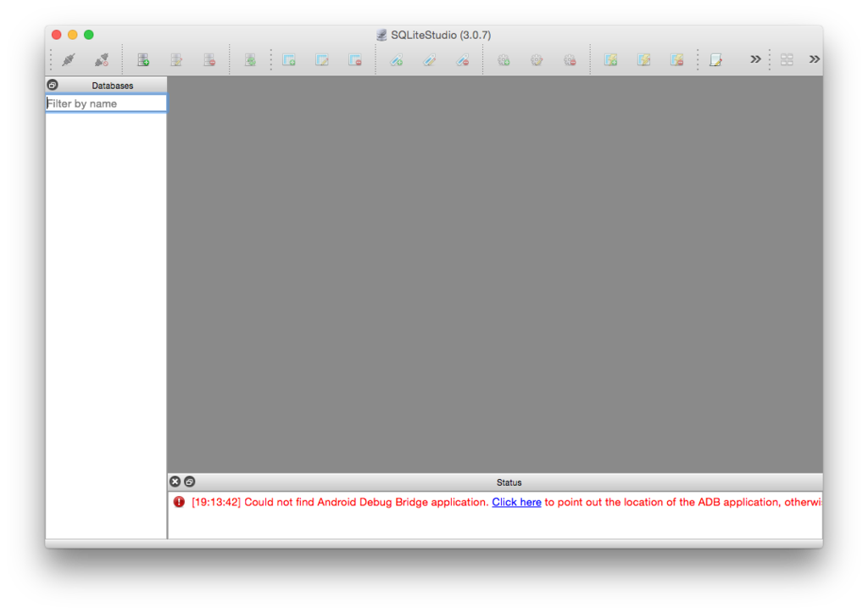Follow the Click here ADB link

pos(516,502)
